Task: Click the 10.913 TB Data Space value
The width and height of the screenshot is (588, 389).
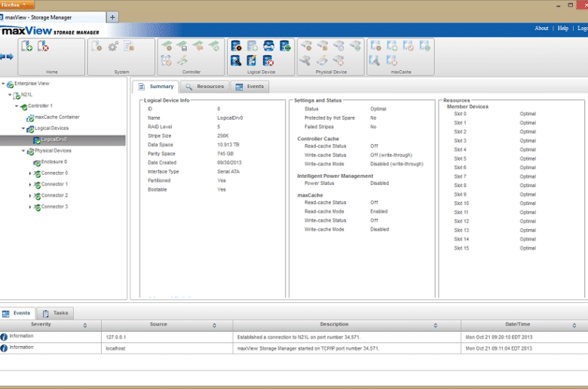Action: 228,145
